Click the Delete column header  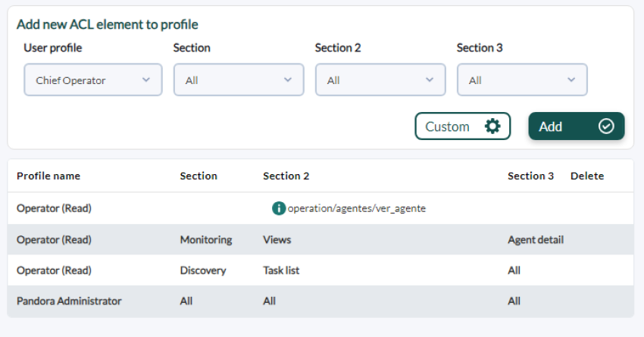click(x=587, y=176)
